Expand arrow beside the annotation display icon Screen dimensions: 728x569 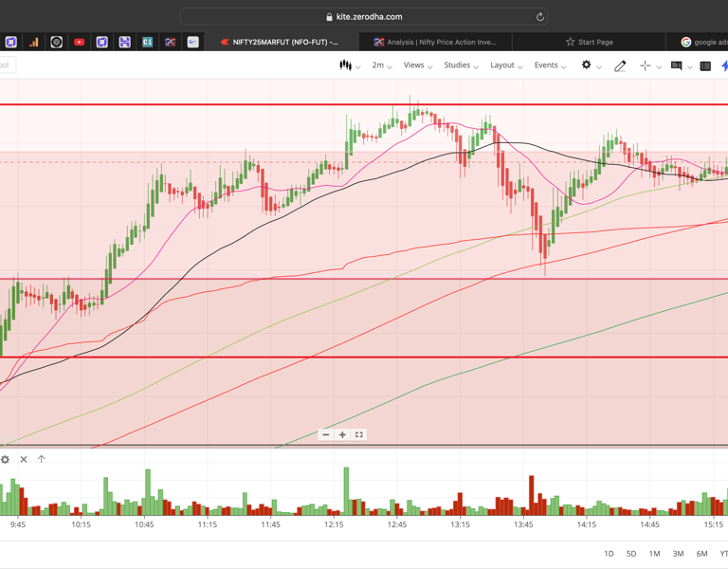coord(690,67)
